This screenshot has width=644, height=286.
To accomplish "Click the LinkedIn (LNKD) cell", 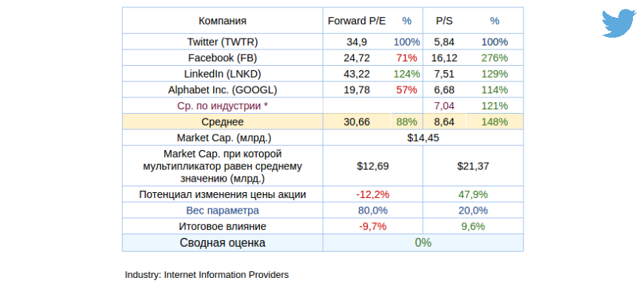I will (x=223, y=74).
